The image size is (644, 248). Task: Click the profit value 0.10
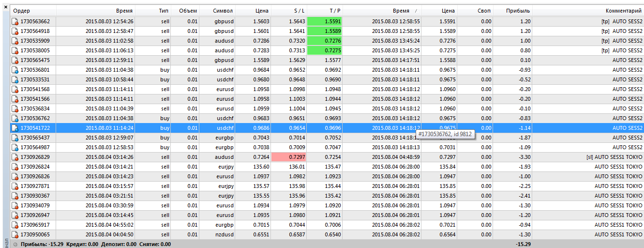point(525,60)
